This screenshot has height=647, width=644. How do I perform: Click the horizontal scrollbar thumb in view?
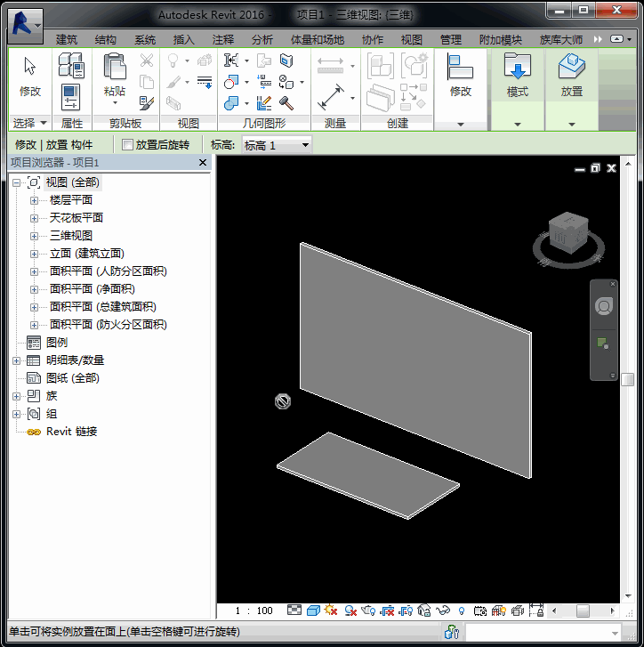pyautogui.click(x=583, y=611)
